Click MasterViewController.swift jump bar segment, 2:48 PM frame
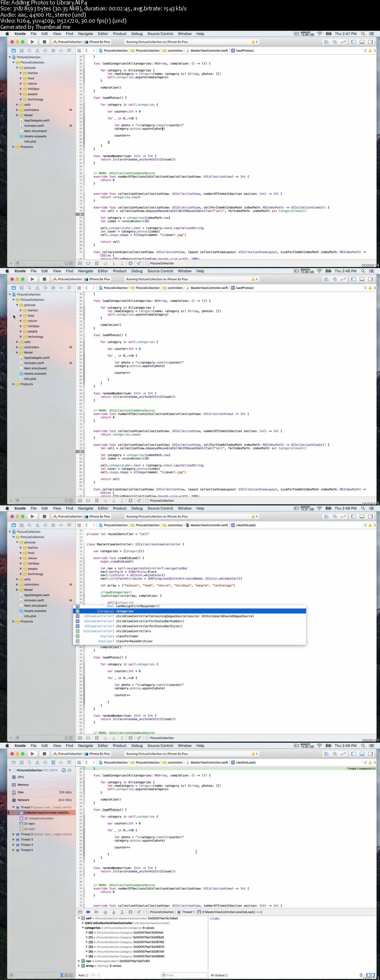Image resolution: width=380 pixels, height=980 pixels. pos(207,288)
